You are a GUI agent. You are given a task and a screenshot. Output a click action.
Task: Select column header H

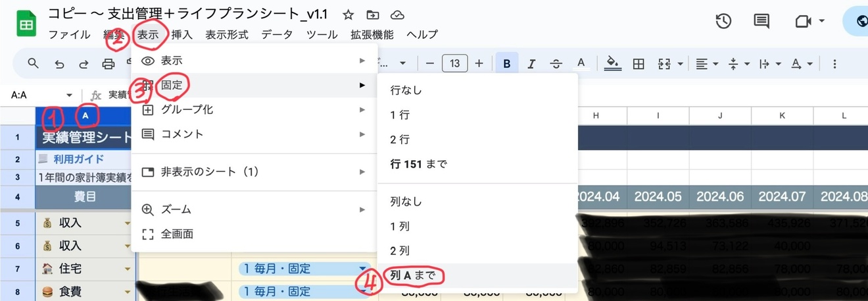(596, 116)
